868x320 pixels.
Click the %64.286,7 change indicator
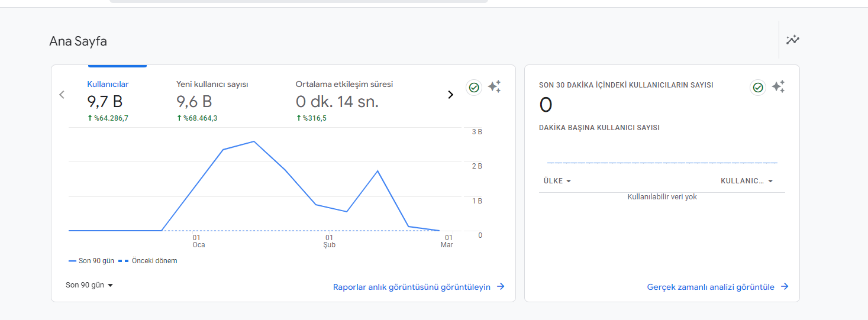(x=108, y=118)
